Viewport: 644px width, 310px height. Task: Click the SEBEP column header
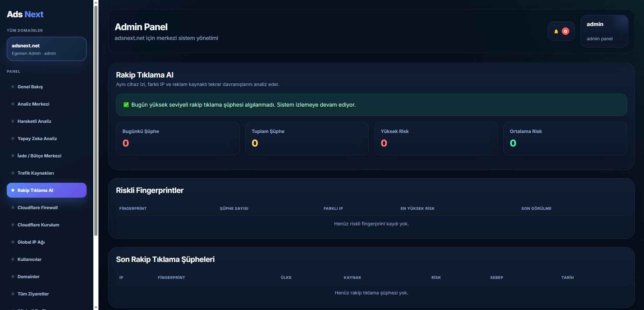[x=497, y=278]
